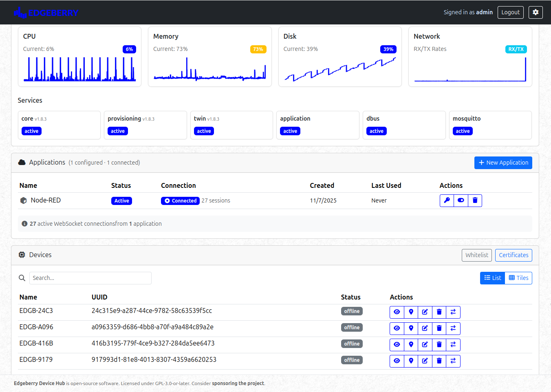Open the Certificates page
551x392 pixels.
pos(513,255)
